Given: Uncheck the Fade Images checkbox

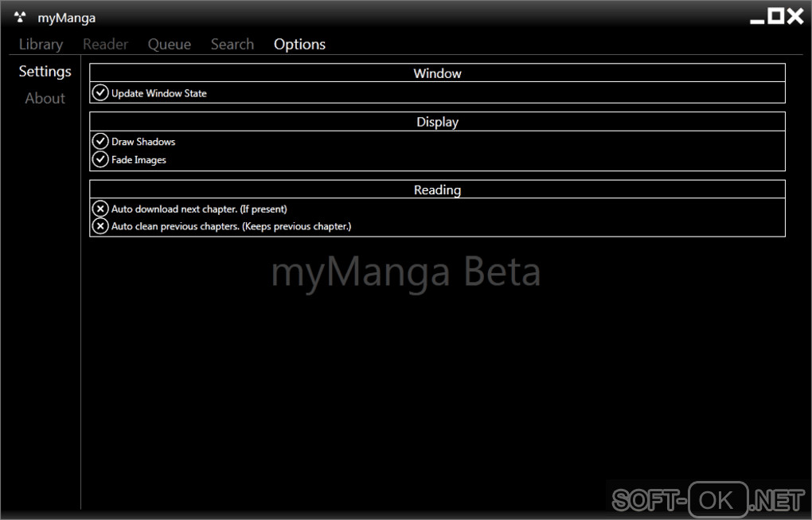Looking at the screenshot, I should [100, 159].
